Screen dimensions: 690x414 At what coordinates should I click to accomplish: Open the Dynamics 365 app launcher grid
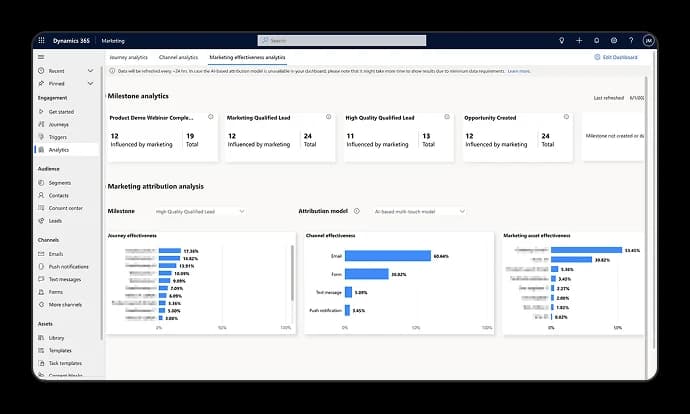pyautogui.click(x=42, y=41)
